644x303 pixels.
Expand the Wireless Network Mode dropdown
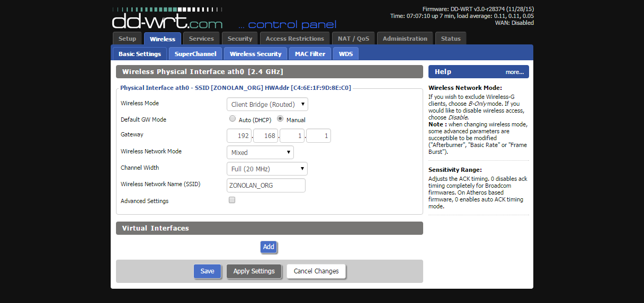(x=260, y=152)
